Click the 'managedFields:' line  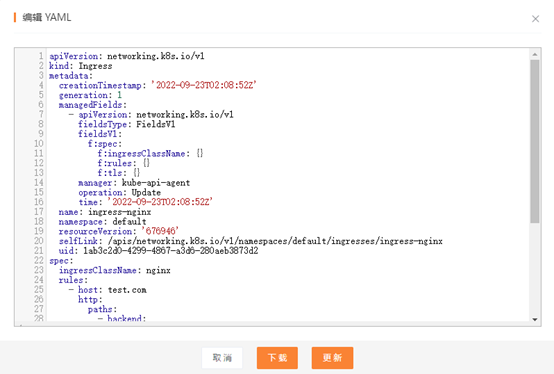tap(93, 105)
